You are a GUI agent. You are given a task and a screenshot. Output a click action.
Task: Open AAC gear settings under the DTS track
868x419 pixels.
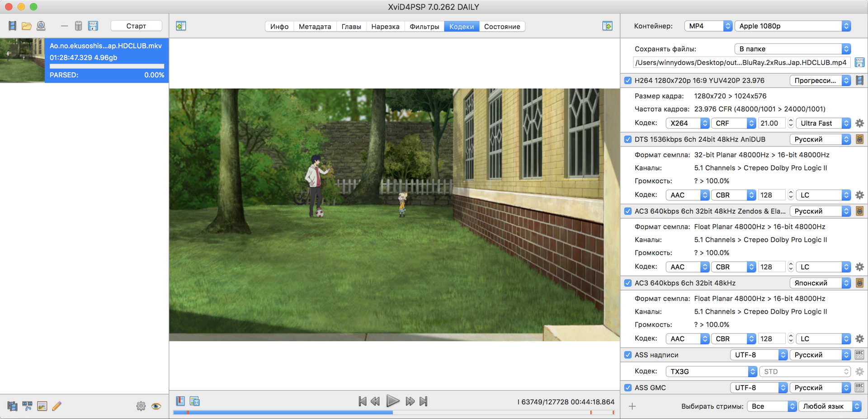coord(859,195)
